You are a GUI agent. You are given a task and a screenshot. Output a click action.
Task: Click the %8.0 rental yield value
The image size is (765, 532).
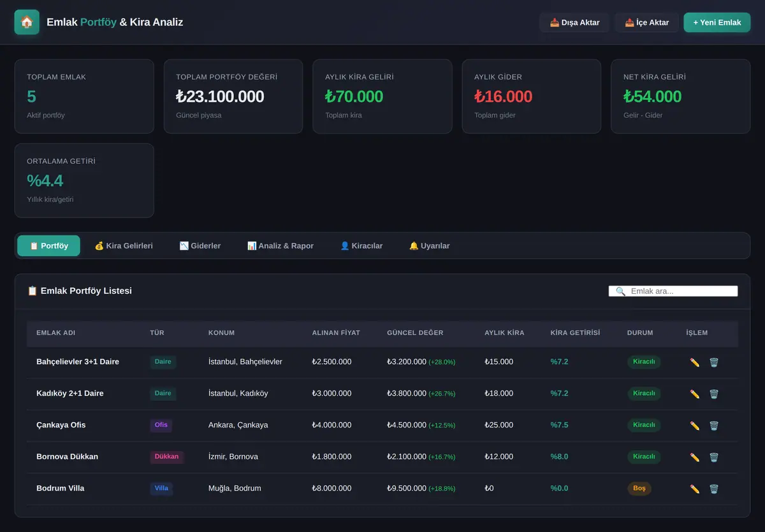coord(559,457)
